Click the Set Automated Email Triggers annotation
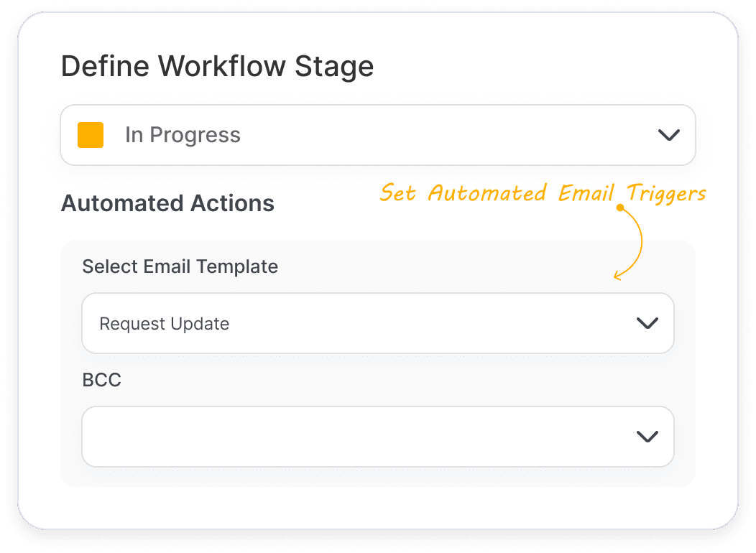 (543, 193)
